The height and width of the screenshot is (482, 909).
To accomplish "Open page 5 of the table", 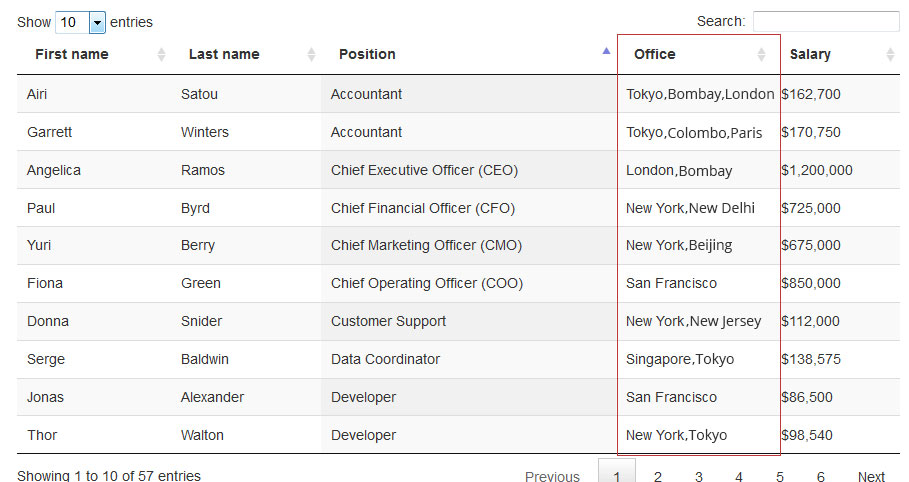I will [x=780, y=476].
